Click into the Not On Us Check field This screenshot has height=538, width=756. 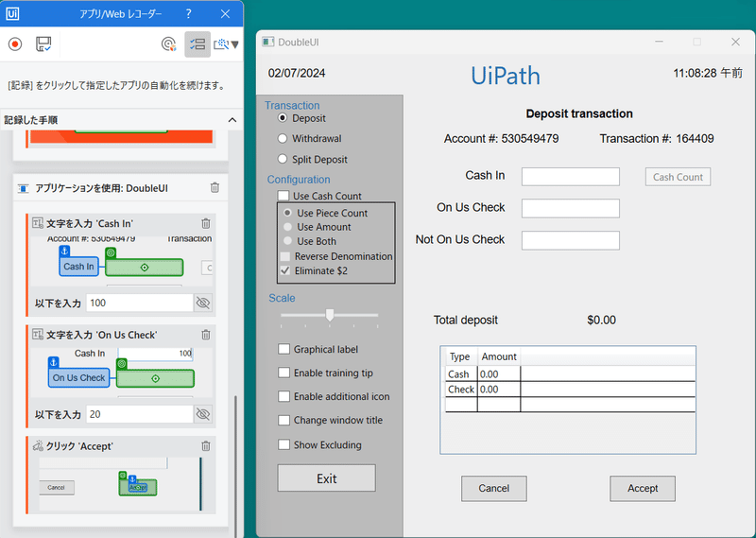click(571, 240)
